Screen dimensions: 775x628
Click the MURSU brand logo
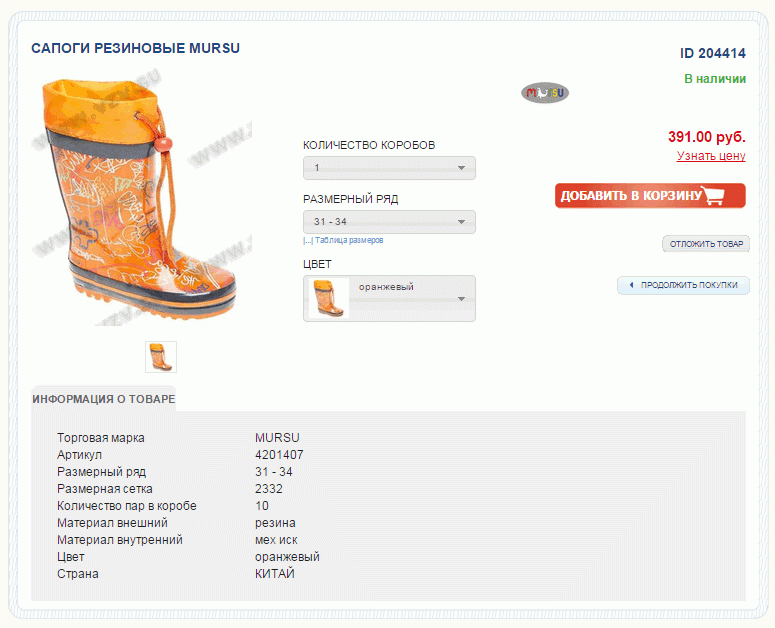point(545,92)
